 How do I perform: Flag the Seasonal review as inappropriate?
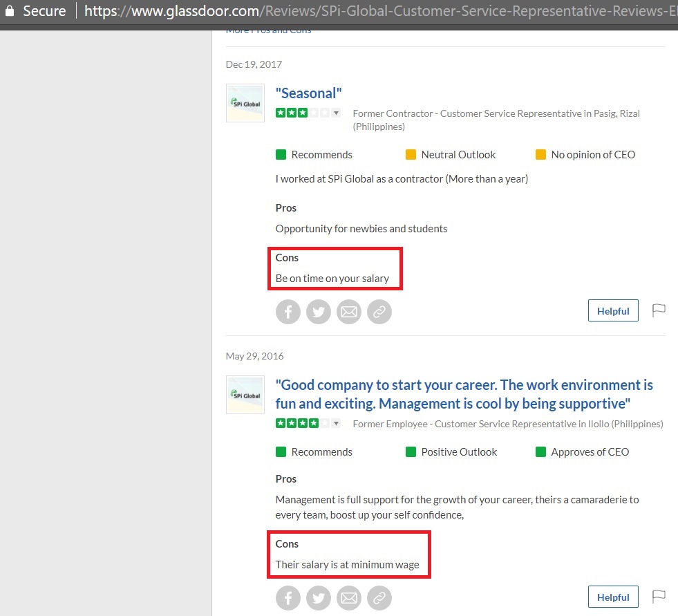click(659, 310)
